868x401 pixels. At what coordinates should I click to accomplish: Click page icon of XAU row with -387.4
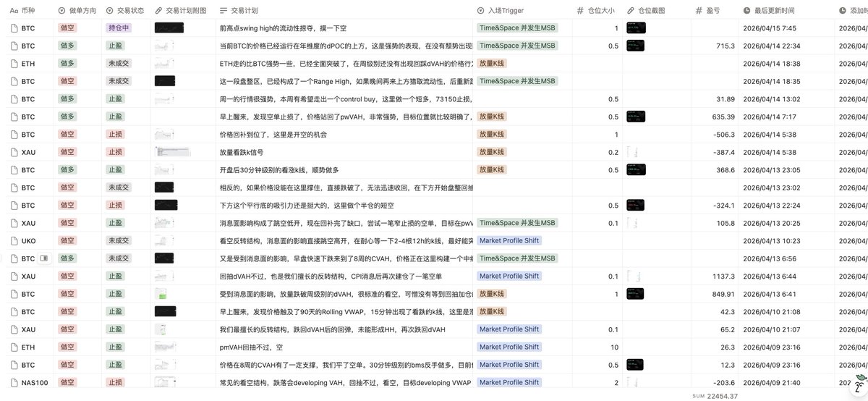click(14, 153)
